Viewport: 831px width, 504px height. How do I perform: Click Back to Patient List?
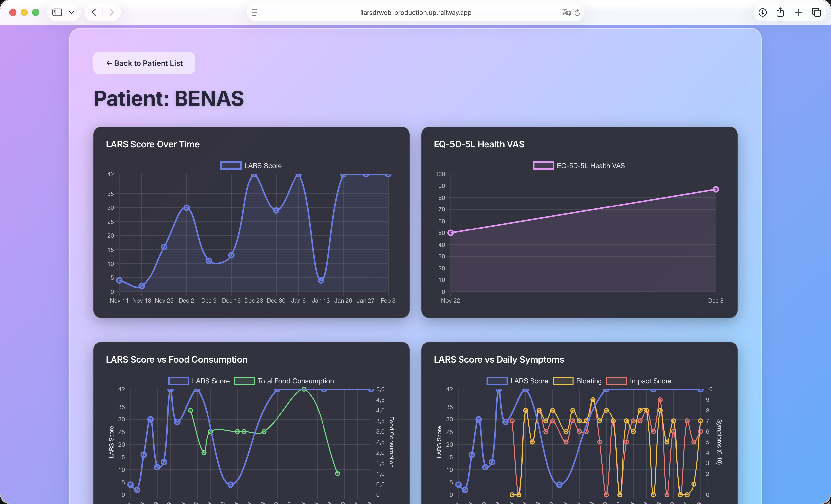click(144, 63)
